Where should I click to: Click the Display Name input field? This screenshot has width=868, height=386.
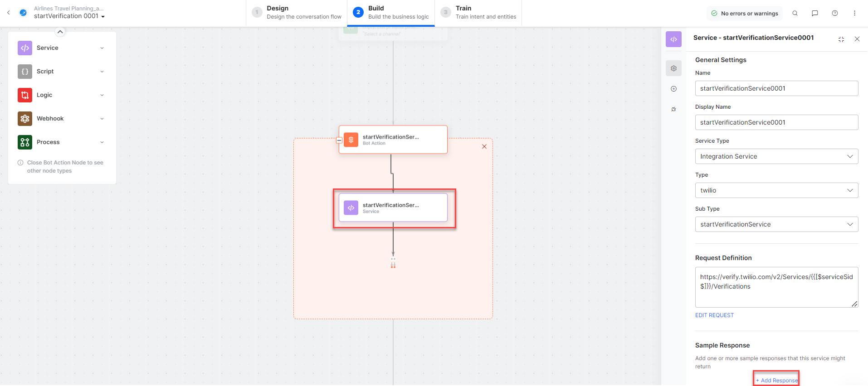pos(776,122)
